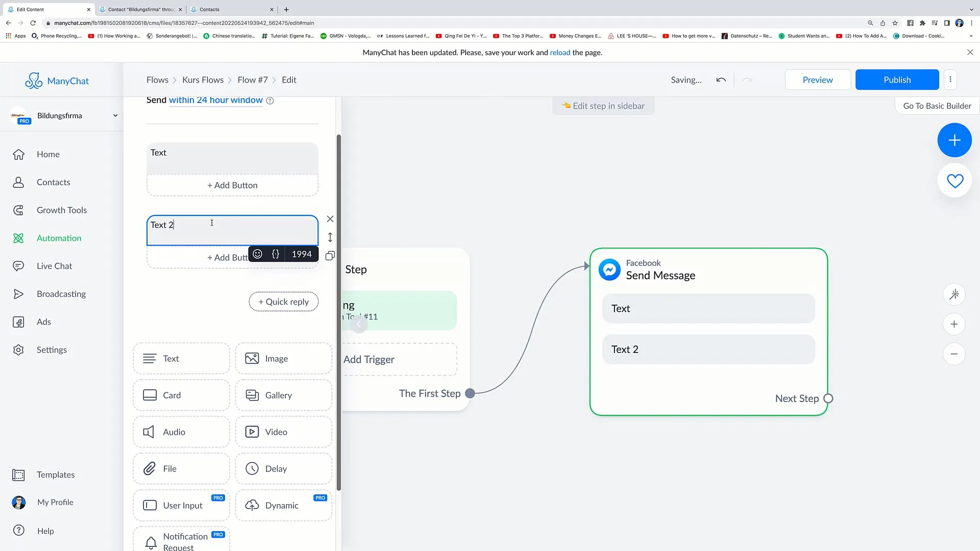The height and width of the screenshot is (551, 980).
Task: Click the Flows breadcrumb
Action: point(157,80)
